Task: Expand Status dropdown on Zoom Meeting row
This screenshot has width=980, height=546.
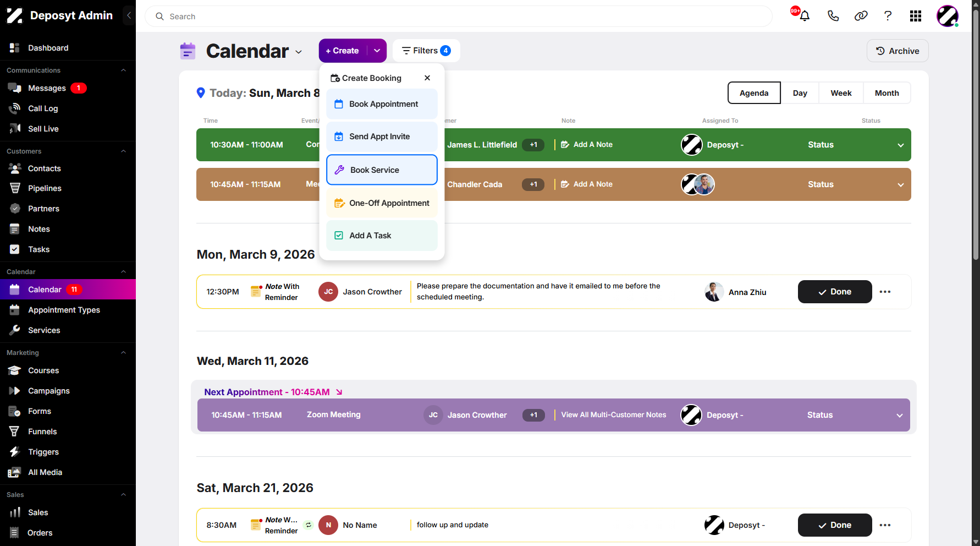Action: coord(900,416)
